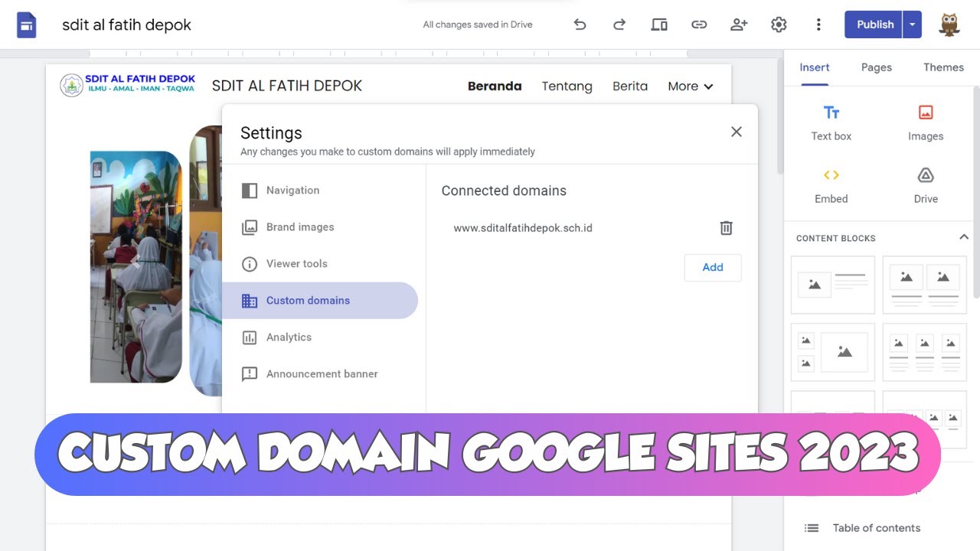Click the Berita navigation link
The width and height of the screenshot is (980, 551).
tap(630, 86)
